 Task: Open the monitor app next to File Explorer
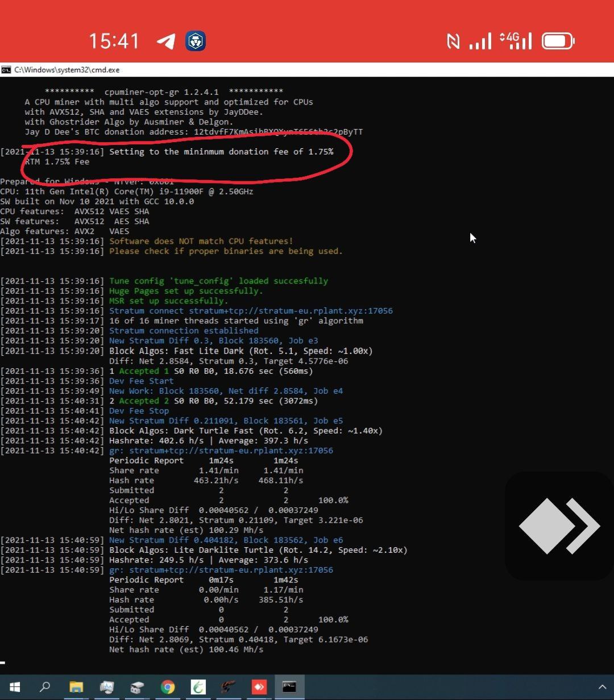pyautogui.click(x=106, y=687)
